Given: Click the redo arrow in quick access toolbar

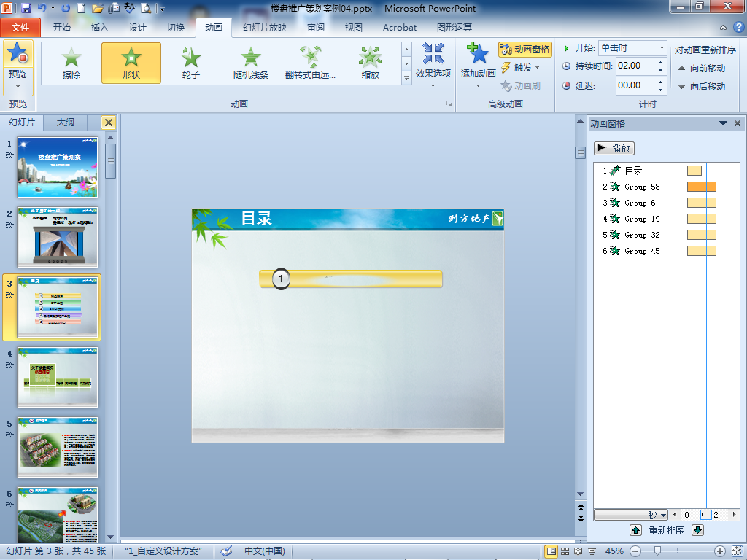Looking at the screenshot, I should pos(66,8).
